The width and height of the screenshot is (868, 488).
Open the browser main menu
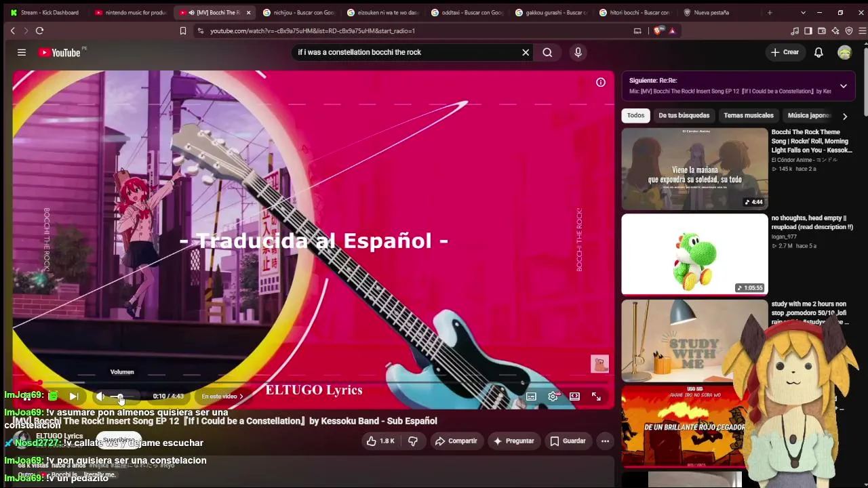click(x=863, y=30)
